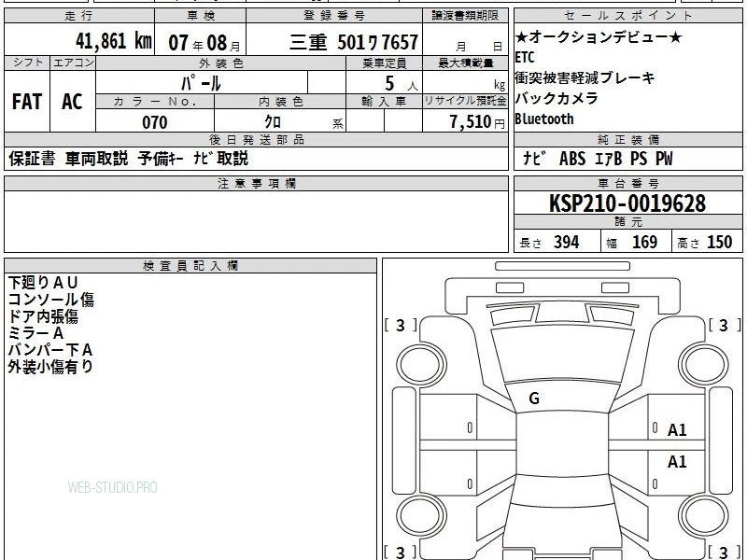Select the inspection date 07年08月

tap(204, 43)
